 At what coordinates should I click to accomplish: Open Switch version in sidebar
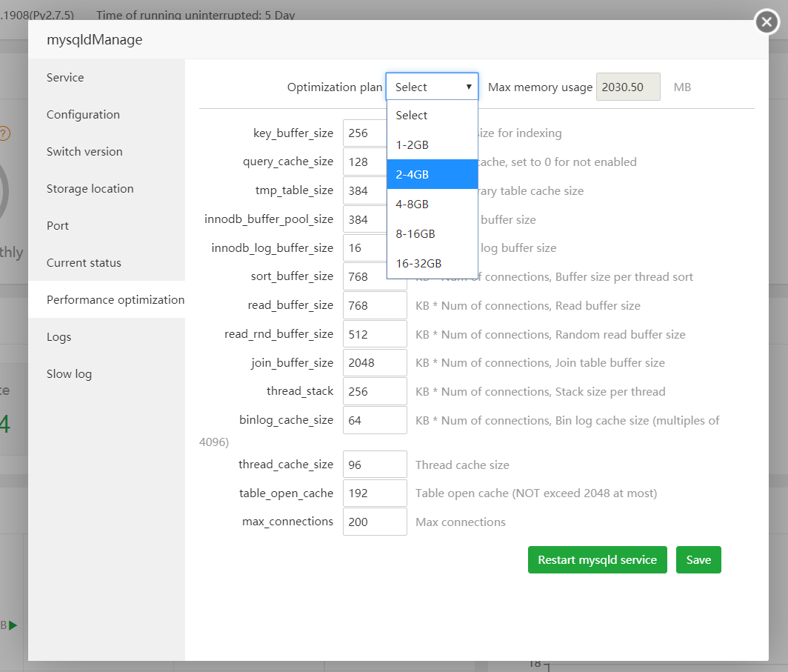pyautogui.click(x=84, y=152)
